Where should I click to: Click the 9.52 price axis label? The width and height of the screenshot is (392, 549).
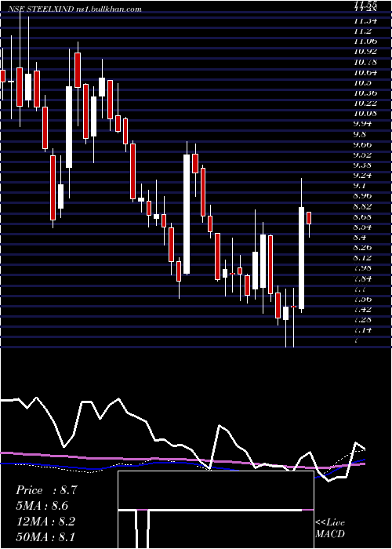coord(364,155)
